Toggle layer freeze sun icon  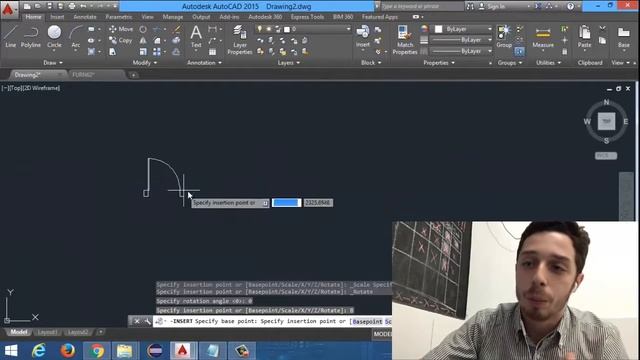pos(269,29)
